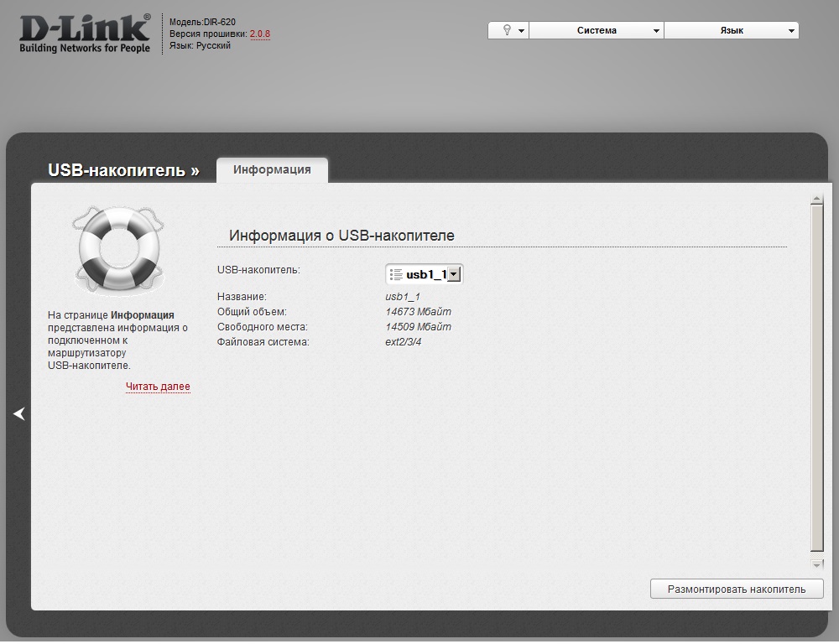Click the scrollbar up arrow
This screenshot has width=839, height=644.
816,200
